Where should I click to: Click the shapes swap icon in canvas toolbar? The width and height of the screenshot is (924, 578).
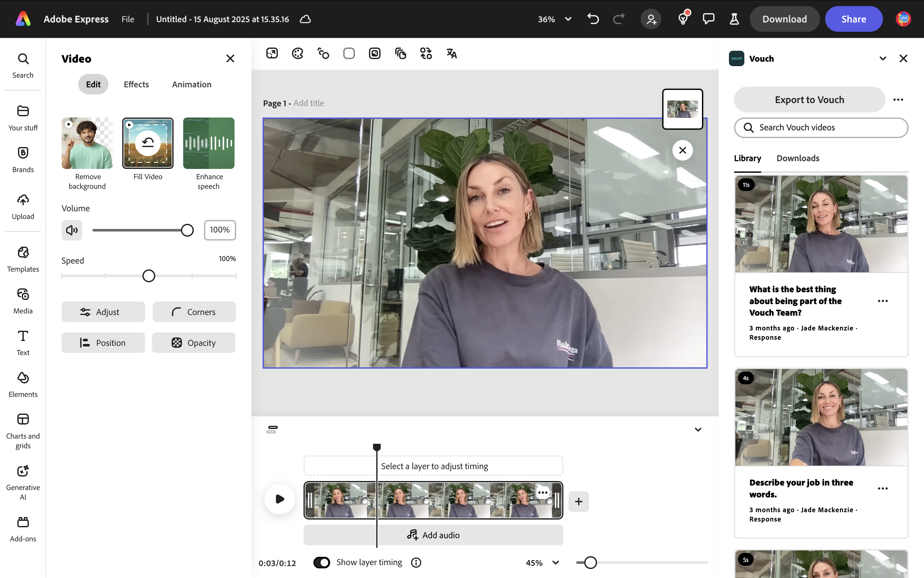click(426, 53)
